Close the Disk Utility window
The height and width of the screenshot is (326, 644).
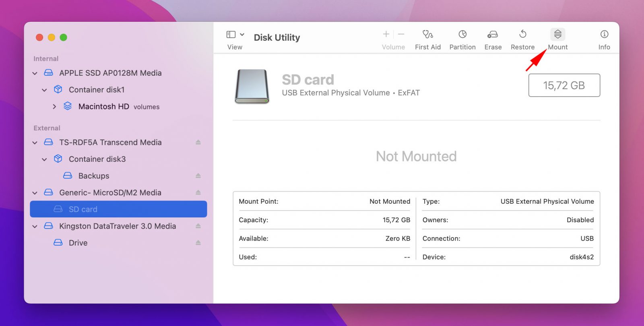pos(39,37)
